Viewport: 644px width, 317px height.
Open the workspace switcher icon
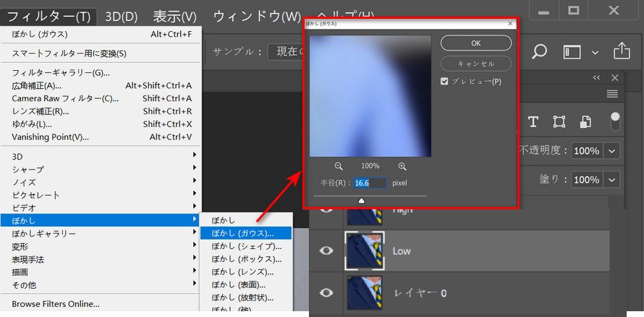(x=572, y=52)
